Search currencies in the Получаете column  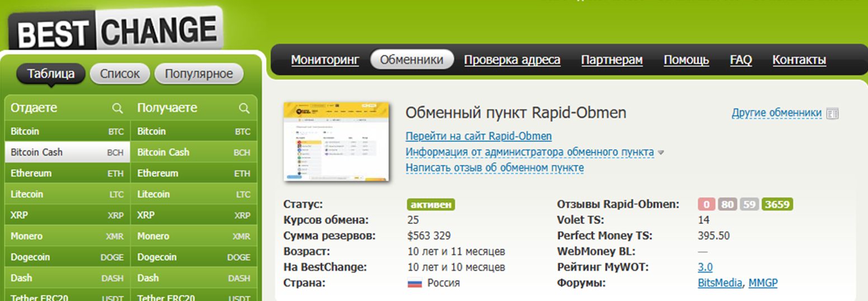244,108
